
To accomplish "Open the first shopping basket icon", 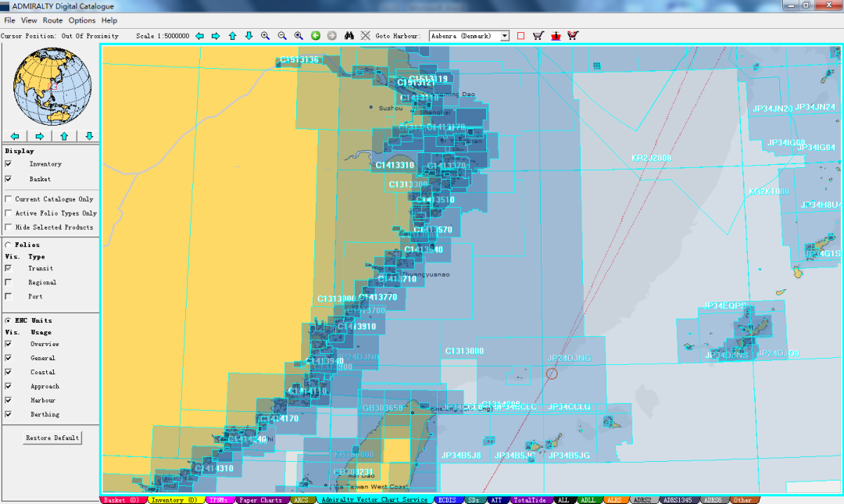I will point(538,36).
